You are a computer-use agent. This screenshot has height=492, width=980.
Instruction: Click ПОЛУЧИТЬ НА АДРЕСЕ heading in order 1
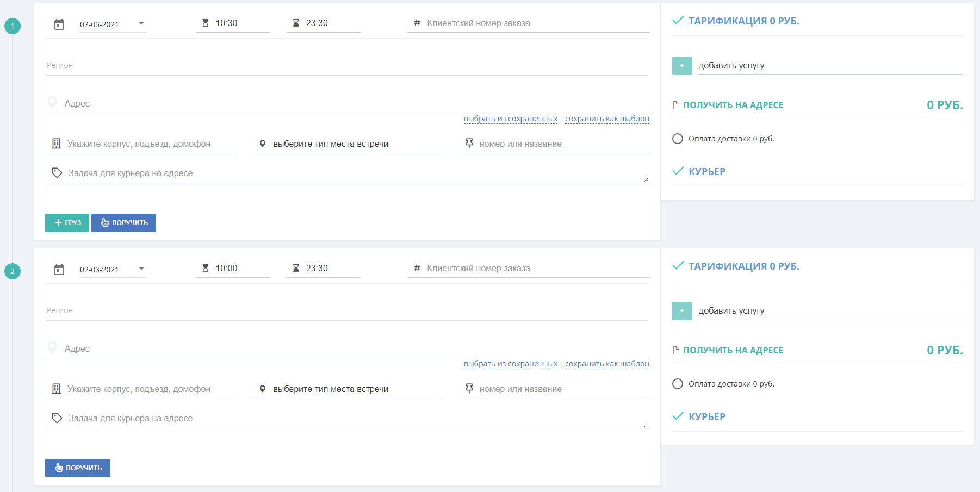pyautogui.click(x=733, y=105)
